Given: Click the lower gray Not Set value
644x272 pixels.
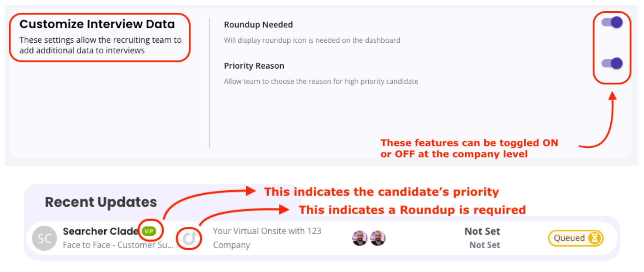Looking at the screenshot, I should [485, 245].
